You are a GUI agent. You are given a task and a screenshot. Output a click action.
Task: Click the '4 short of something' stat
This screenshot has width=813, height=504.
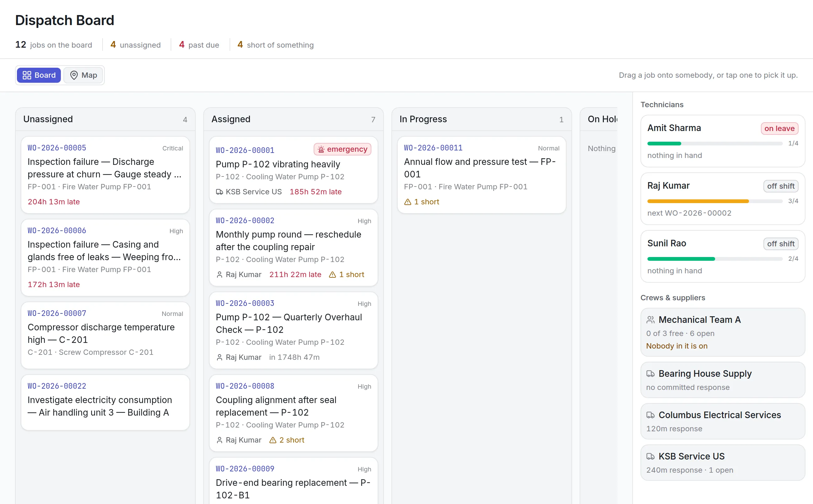pyautogui.click(x=275, y=45)
